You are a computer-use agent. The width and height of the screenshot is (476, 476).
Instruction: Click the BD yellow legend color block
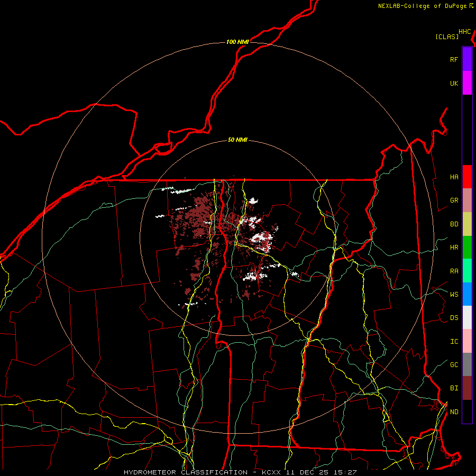467,224
